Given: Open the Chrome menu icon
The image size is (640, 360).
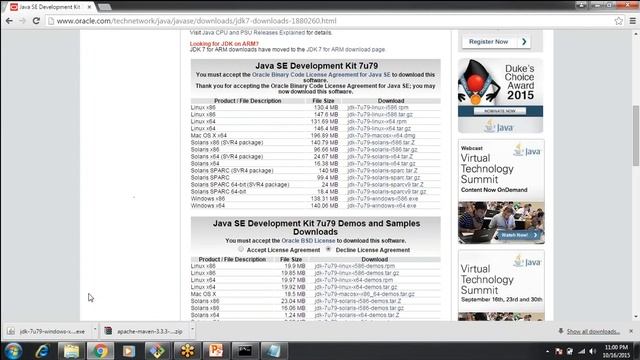Looking at the screenshot, I should pyautogui.click(x=632, y=21).
